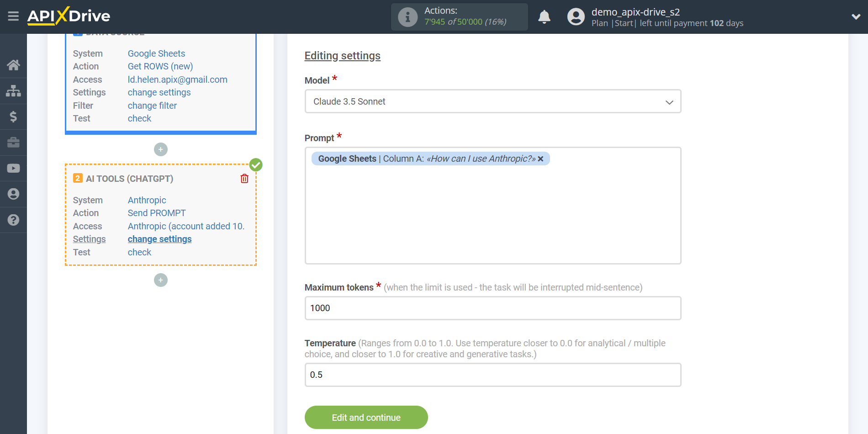The width and height of the screenshot is (868, 434).
Task: Open the Send PROMPT action link
Action: pos(157,213)
